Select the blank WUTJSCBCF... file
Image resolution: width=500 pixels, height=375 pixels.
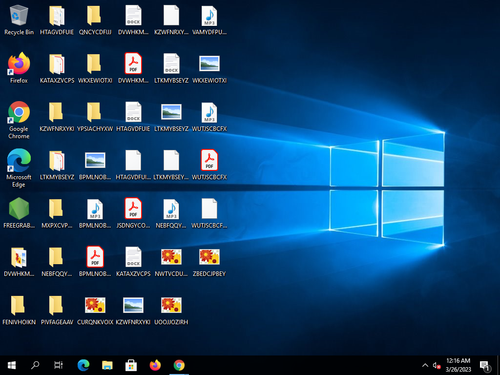point(209,213)
